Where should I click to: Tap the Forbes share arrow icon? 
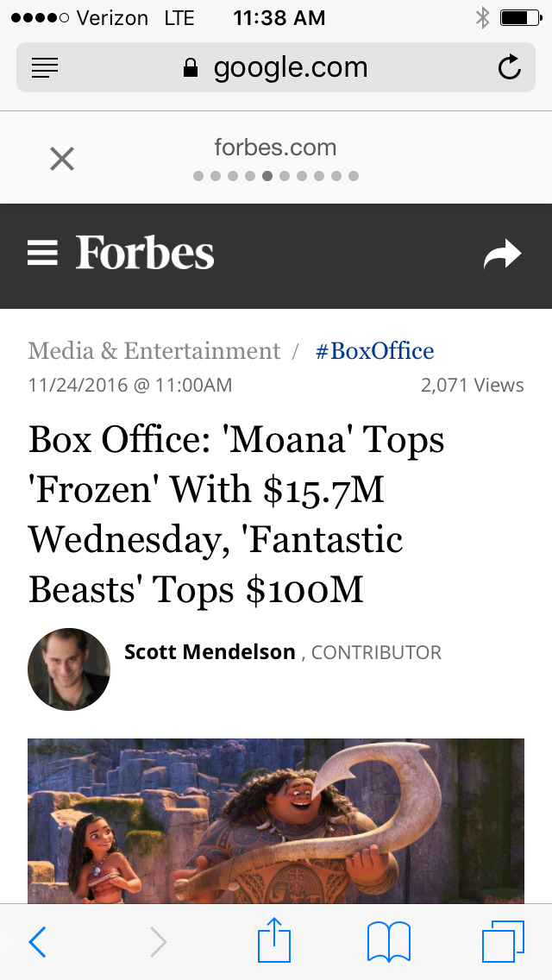[502, 254]
